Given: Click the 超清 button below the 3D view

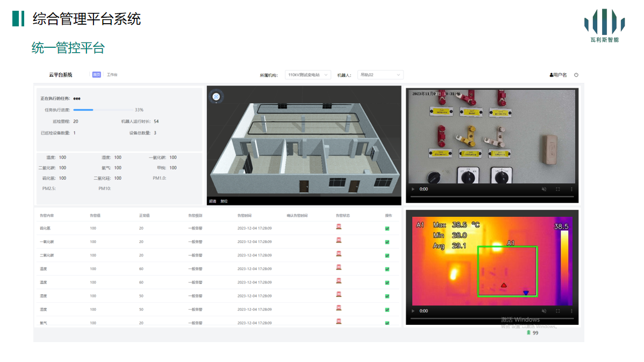Looking at the screenshot, I should [x=212, y=201].
